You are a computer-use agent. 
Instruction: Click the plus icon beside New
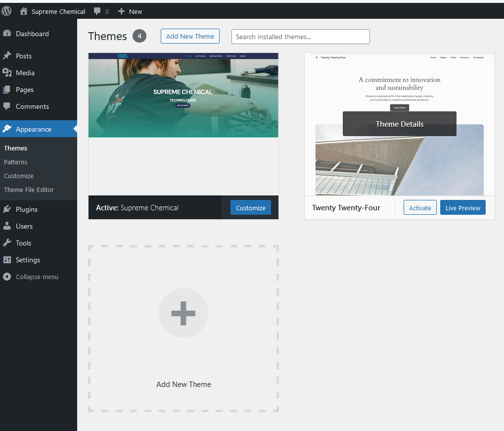[x=121, y=11]
